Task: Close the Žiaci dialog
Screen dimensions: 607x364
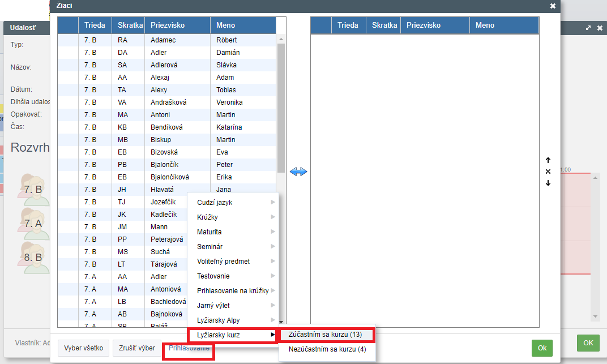Action: [553, 6]
